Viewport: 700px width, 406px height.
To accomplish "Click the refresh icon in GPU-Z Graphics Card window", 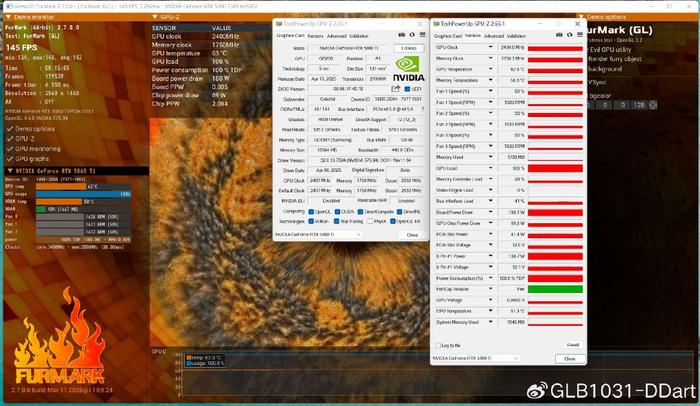I will [x=412, y=35].
